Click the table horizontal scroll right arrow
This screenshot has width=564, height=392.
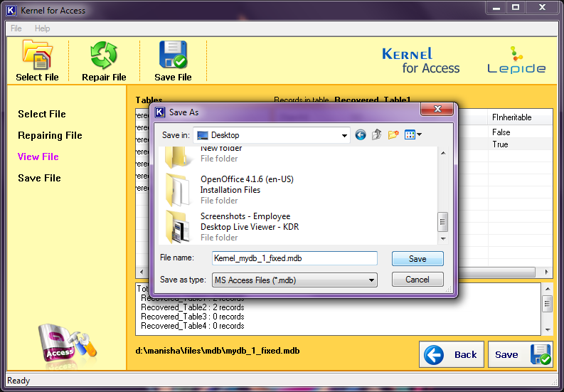coord(547,272)
